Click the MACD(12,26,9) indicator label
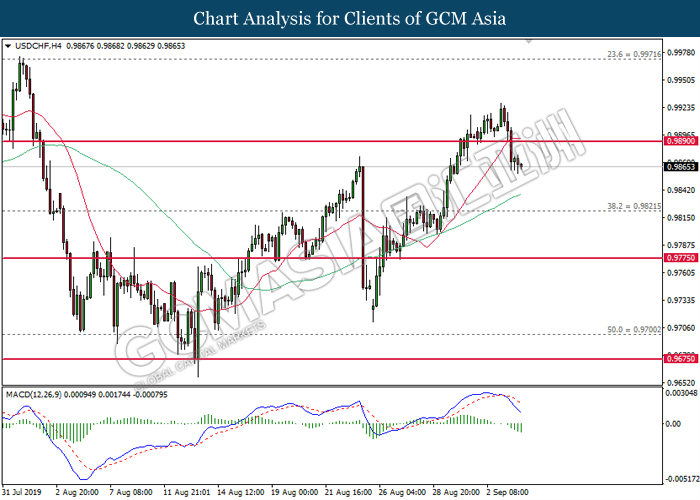The image size is (700, 500). pos(34,395)
